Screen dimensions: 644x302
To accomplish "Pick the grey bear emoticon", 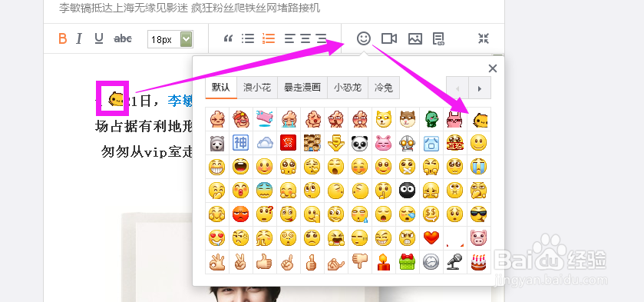I will point(217,143).
